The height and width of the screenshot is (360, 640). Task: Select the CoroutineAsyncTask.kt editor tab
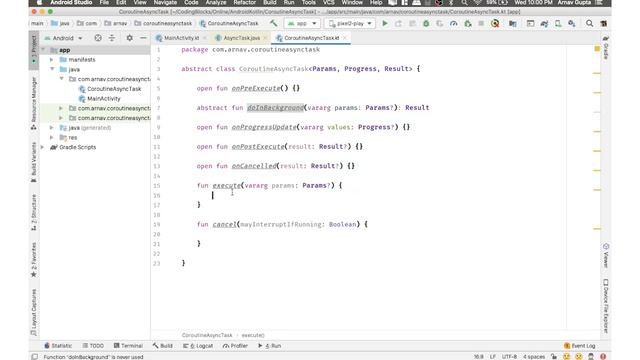(311, 38)
